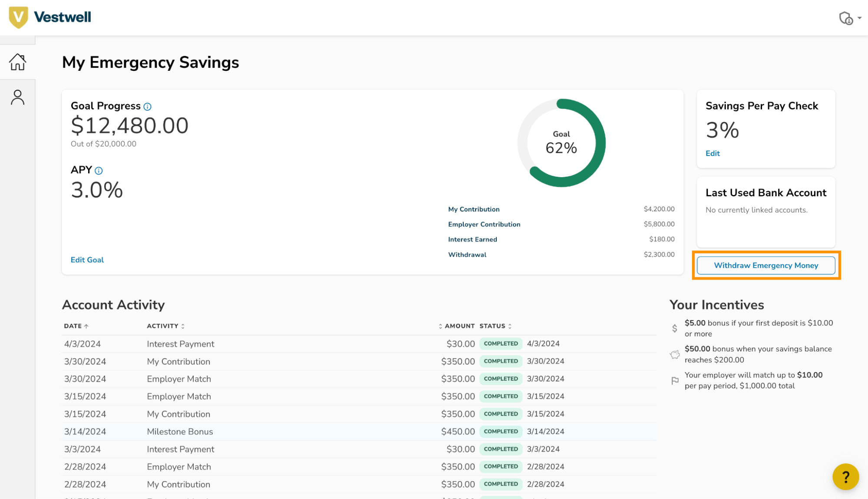This screenshot has width=868, height=499.
Task: Click the Goal 62% progress ring
Action: coord(561,143)
